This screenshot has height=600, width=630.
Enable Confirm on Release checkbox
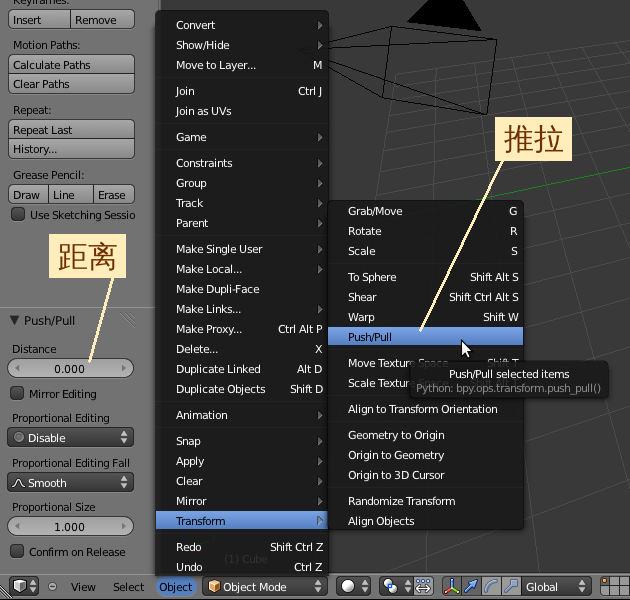coord(17,551)
